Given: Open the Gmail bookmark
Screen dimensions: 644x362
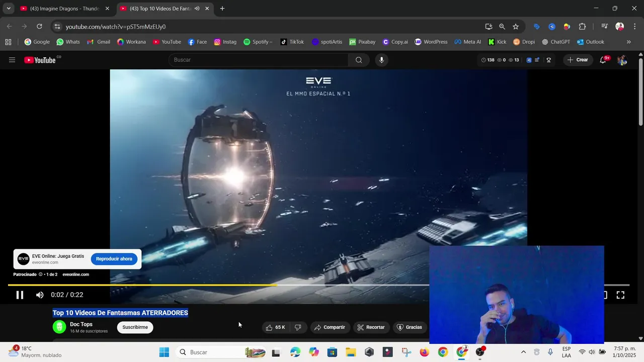Looking at the screenshot, I should coord(99,42).
